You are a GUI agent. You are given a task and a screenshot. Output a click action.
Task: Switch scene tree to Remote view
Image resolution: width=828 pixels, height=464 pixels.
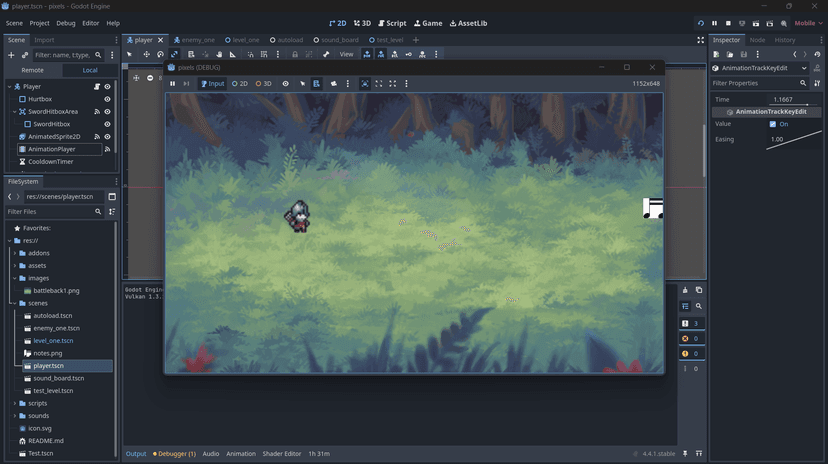click(32, 70)
